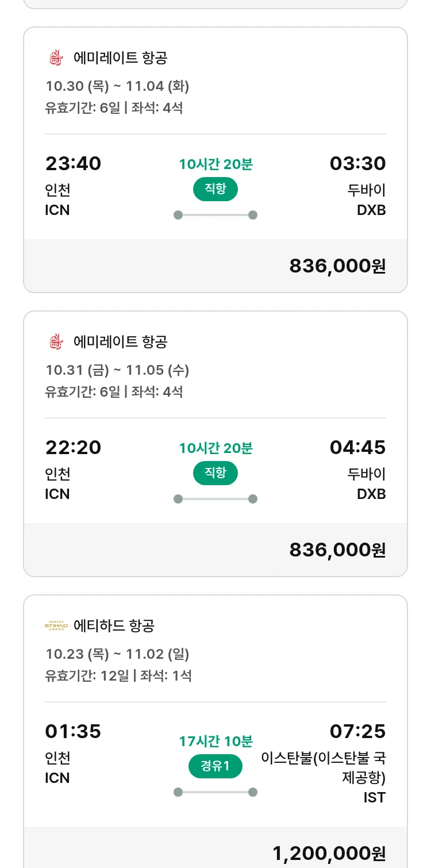The width and height of the screenshot is (431, 868).
Task: Click 직항 badge on 22:20 flight
Action: tap(215, 473)
